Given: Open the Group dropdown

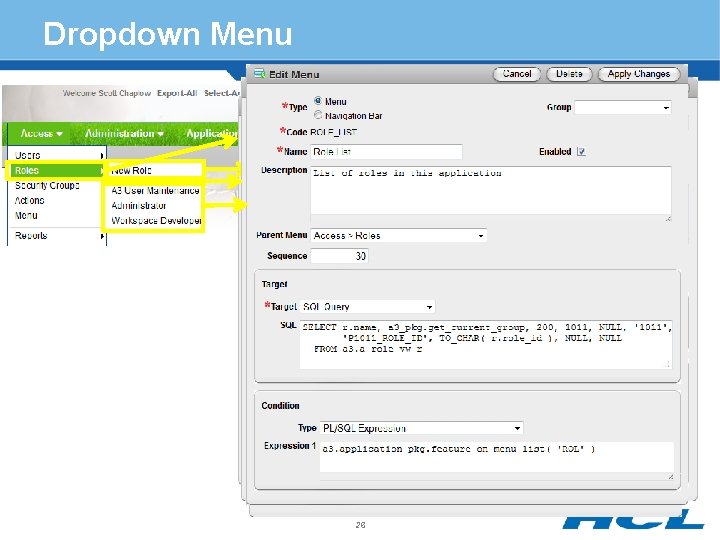Looking at the screenshot, I should 623,107.
